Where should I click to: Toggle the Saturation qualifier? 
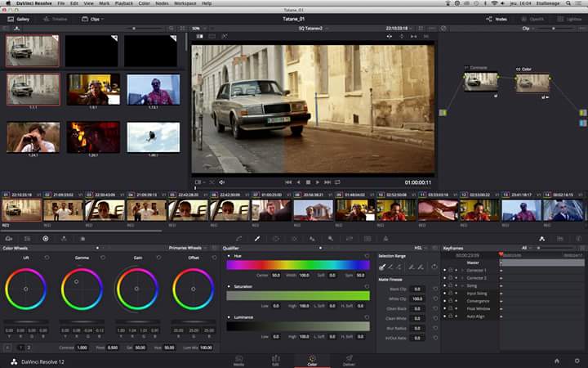click(229, 286)
